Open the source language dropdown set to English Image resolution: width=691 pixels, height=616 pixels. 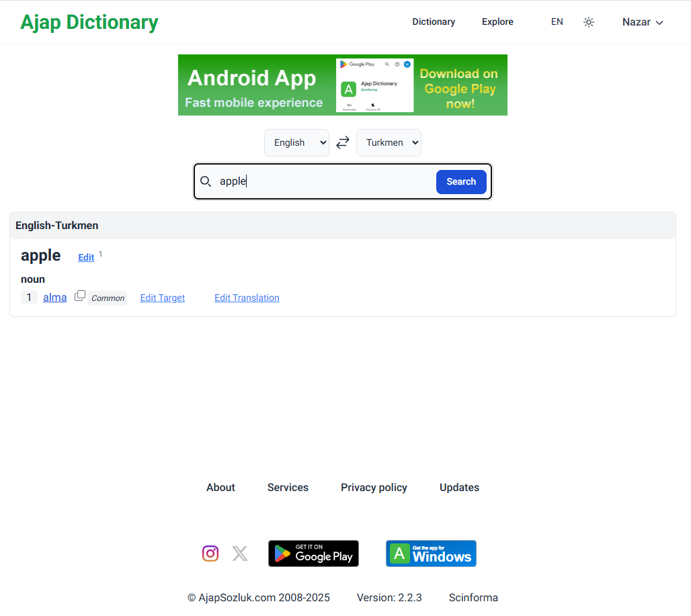coord(296,142)
